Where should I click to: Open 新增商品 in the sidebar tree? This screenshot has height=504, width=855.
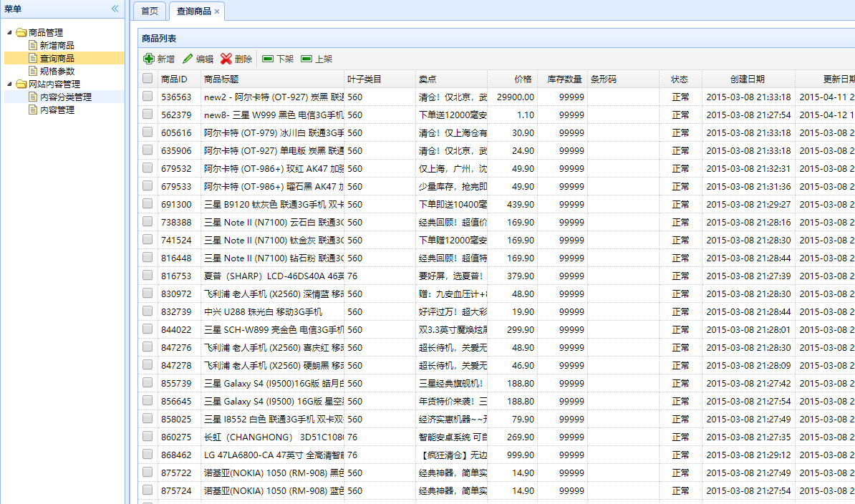57,46
